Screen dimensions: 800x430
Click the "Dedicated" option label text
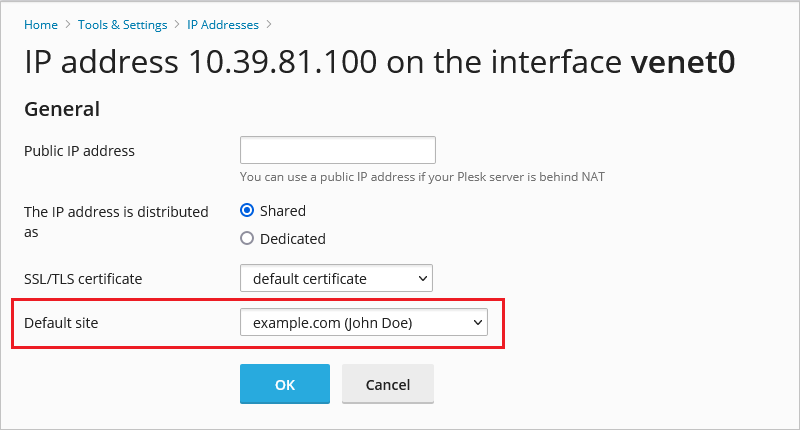293,239
